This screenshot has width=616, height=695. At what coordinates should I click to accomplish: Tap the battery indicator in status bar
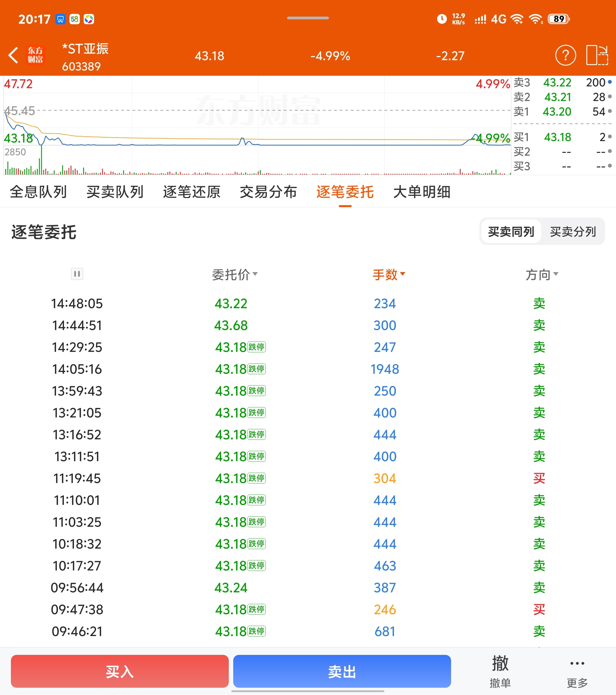[559, 19]
